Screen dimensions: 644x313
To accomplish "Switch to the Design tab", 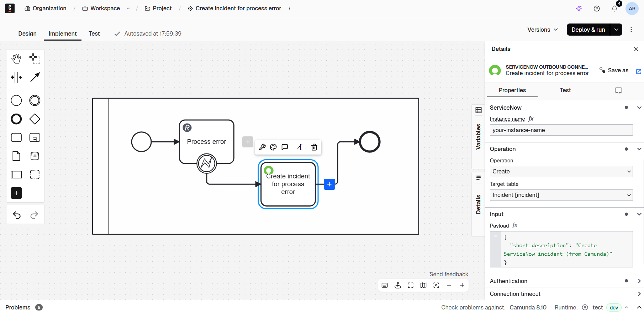I will (x=27, y=33).
